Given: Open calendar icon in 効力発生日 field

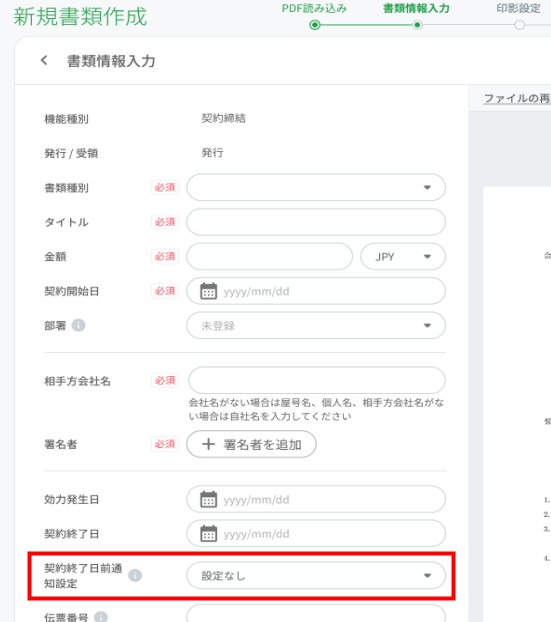Looking at the screenshot, I should [208, 499].
